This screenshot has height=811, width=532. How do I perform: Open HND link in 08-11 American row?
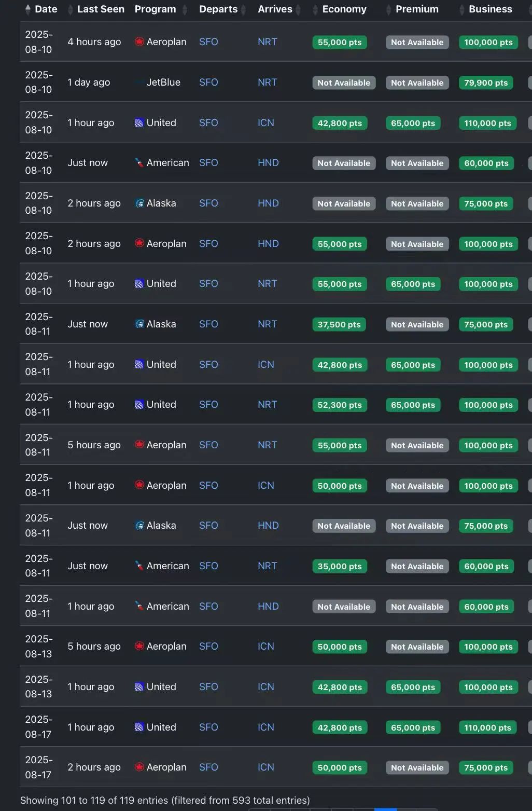268,607
